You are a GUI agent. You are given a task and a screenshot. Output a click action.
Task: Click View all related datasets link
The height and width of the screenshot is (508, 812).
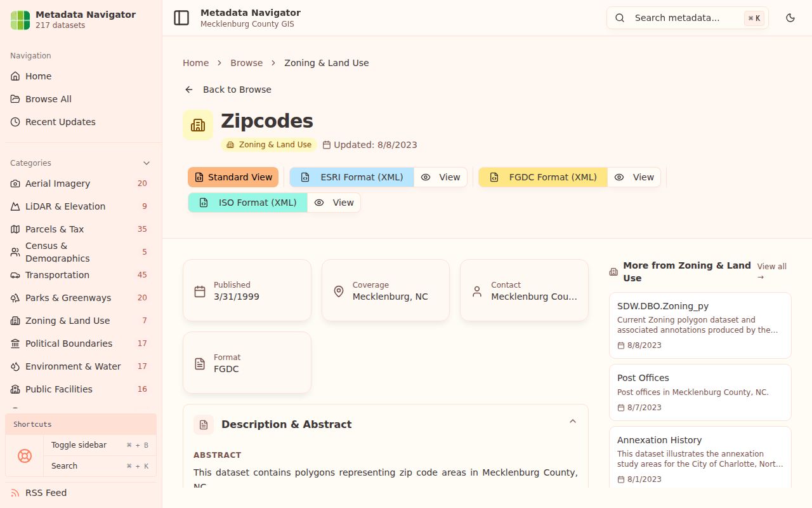tap(771, 272)
